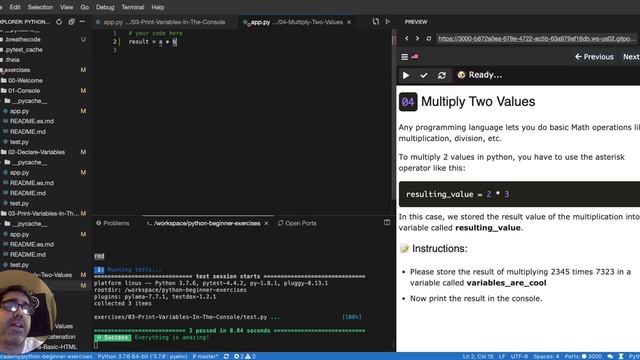The width and height of the screenshot is (640, 360).
Task: Click the Ports 3000 status indicator
Action: click(583, 356)
